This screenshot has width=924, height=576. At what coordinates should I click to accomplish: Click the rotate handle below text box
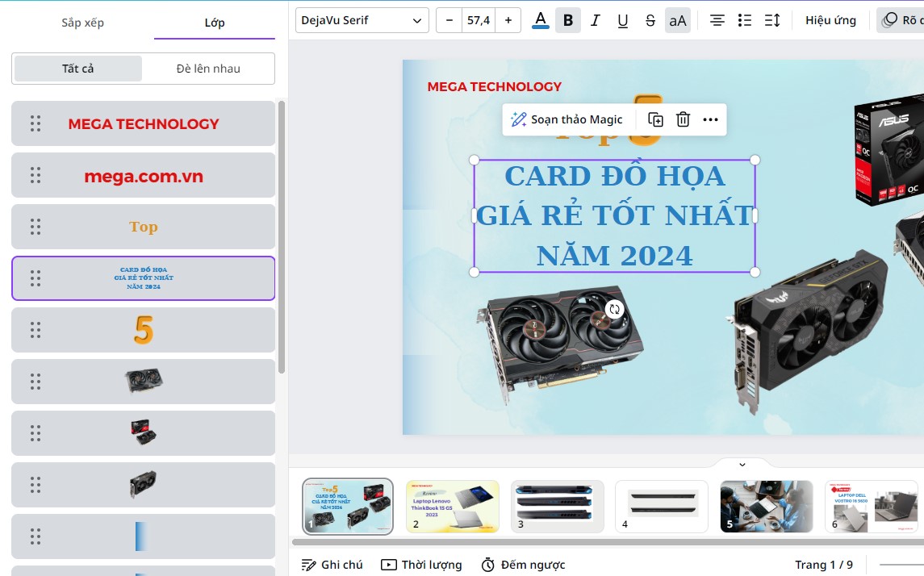pyautogui.click(x=615, y=309)
